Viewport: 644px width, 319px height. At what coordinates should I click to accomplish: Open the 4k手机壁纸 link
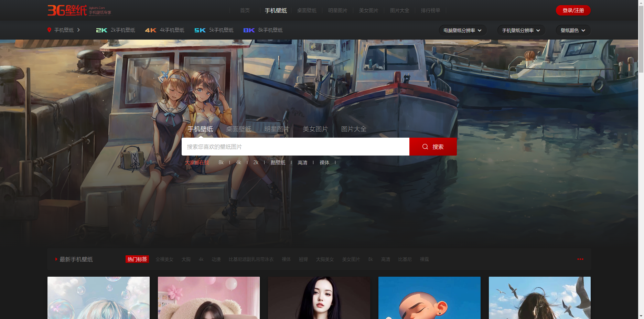tap(172, 30)
